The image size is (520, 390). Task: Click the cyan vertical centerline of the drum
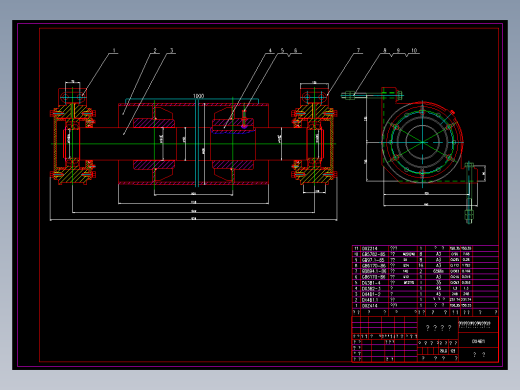197,143
